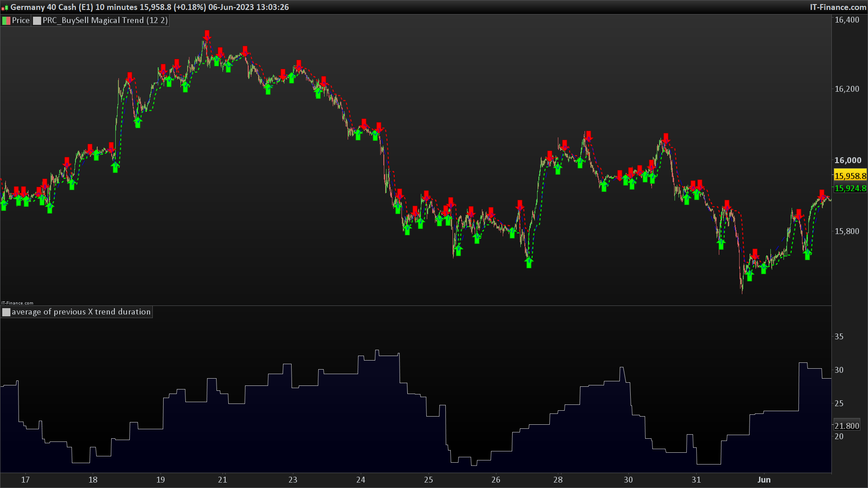The image size is (868, 488).
Task: Click the Price green-red color swatch
Action: [x=6, y=20]
